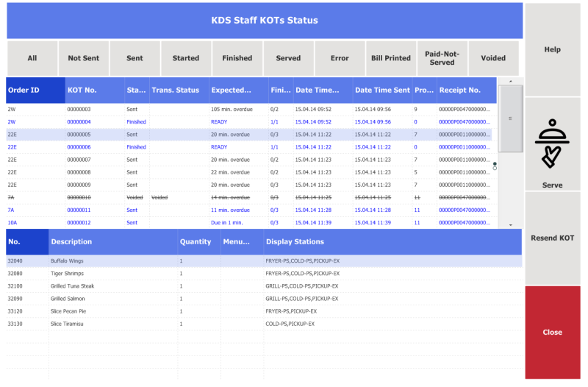This screenshot has width=588, height=387.
Task: Select the Grilled Tuna Steak item row
Action: point(264,286)
